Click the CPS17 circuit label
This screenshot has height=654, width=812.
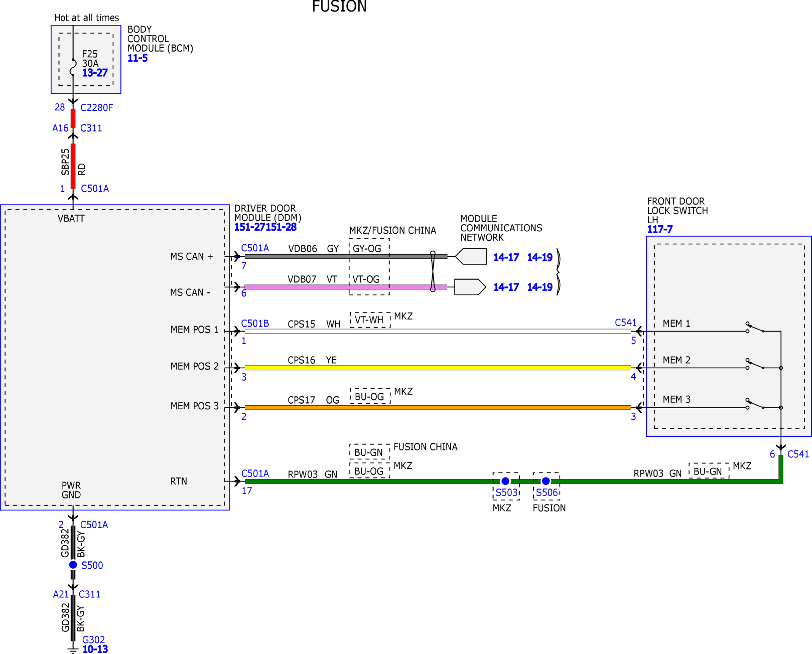pyautogui.click(x=301, y=400)
